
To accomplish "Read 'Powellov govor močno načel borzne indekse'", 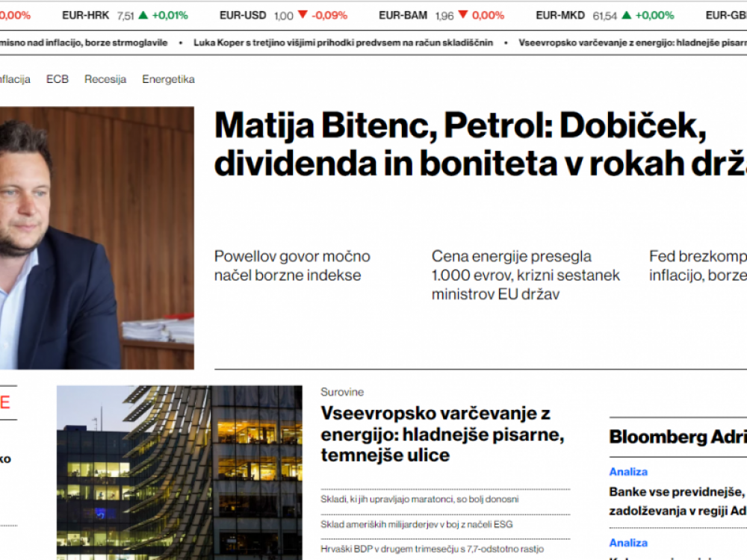I will [x=292, y=266].
